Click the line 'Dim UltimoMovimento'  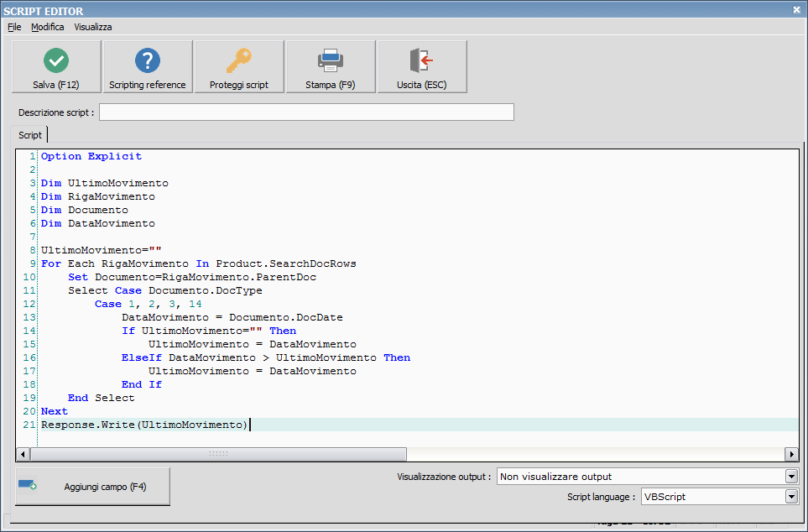point(105,183)
